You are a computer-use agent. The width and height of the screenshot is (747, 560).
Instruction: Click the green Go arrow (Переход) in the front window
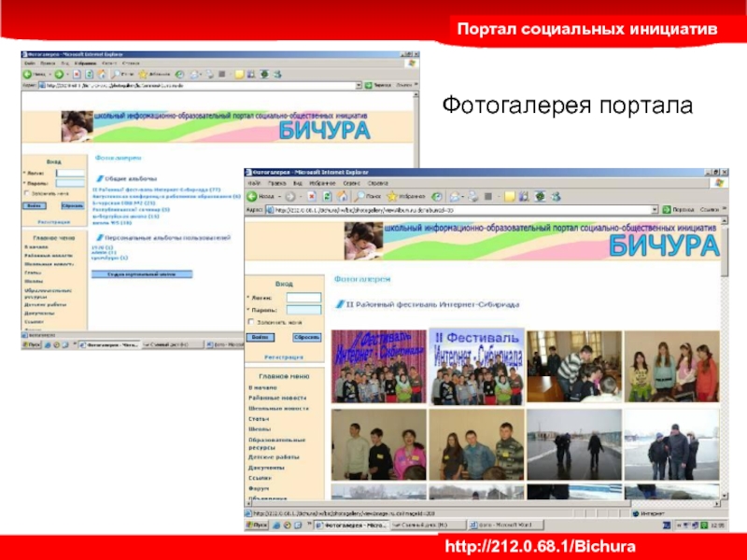pos(667,209)
